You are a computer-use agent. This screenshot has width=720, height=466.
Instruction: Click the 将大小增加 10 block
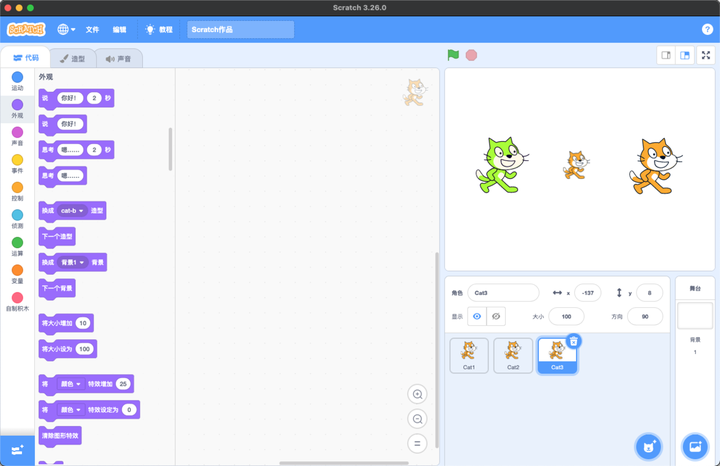tap(66, 323)
